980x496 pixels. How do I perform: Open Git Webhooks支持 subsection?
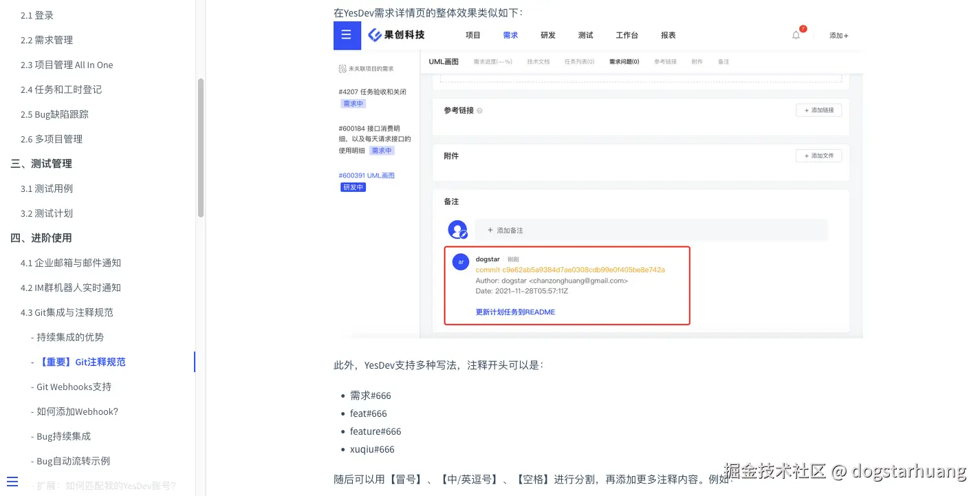[71, 387]
